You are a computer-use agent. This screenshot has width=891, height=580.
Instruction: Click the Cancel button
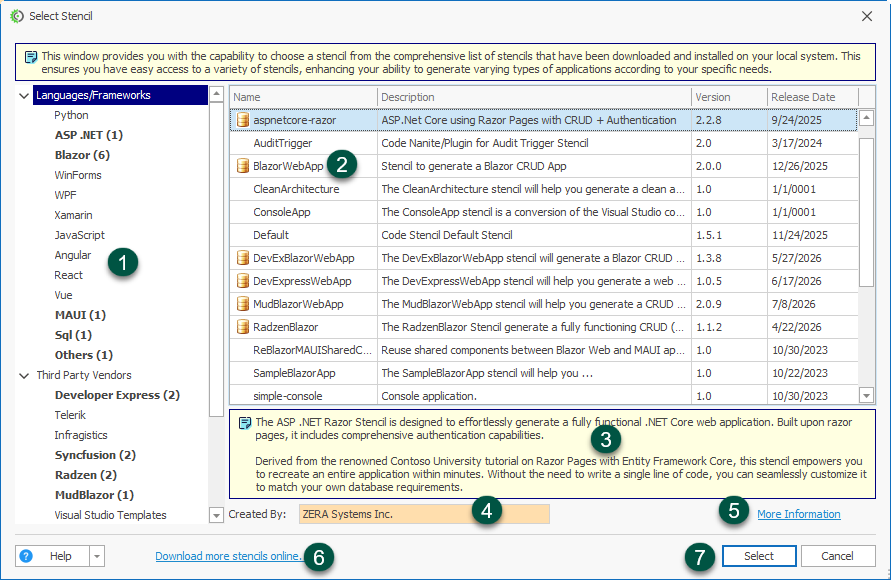[x=838, y=556]
